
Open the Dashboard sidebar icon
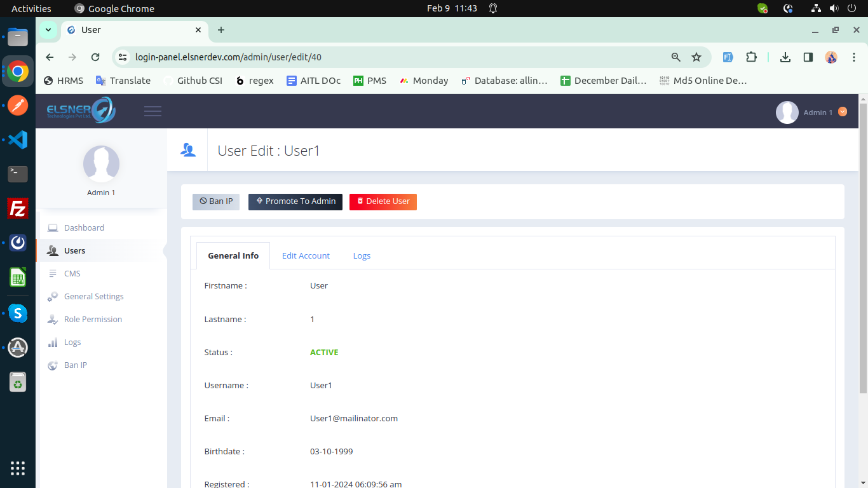[x=52, y=227]
